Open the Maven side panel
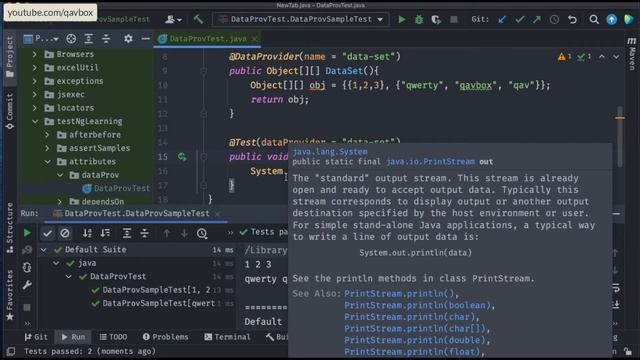Image resolution: width=640 pixels, height=360 pixels. (x=631, y=54)
